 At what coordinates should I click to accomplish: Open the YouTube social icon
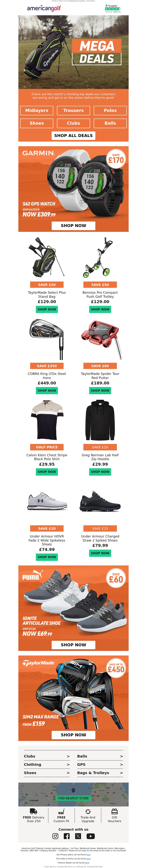[90, 836]
